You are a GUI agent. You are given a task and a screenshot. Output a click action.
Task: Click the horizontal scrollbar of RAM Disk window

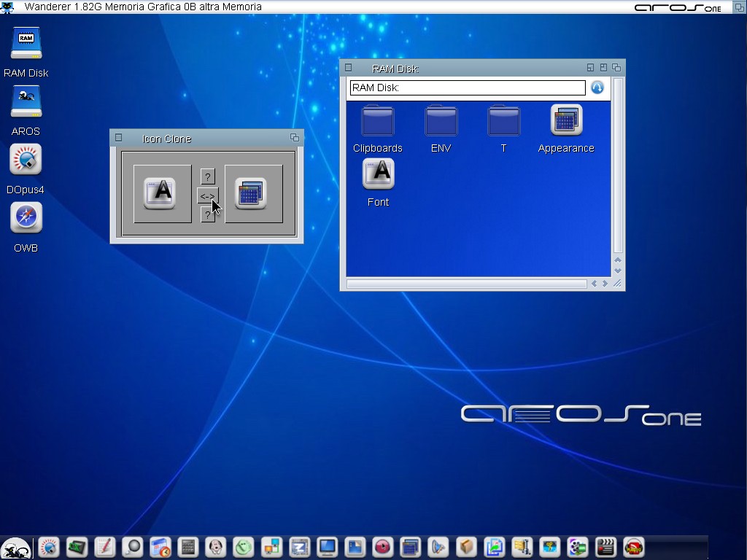click(x=467, y=284)
